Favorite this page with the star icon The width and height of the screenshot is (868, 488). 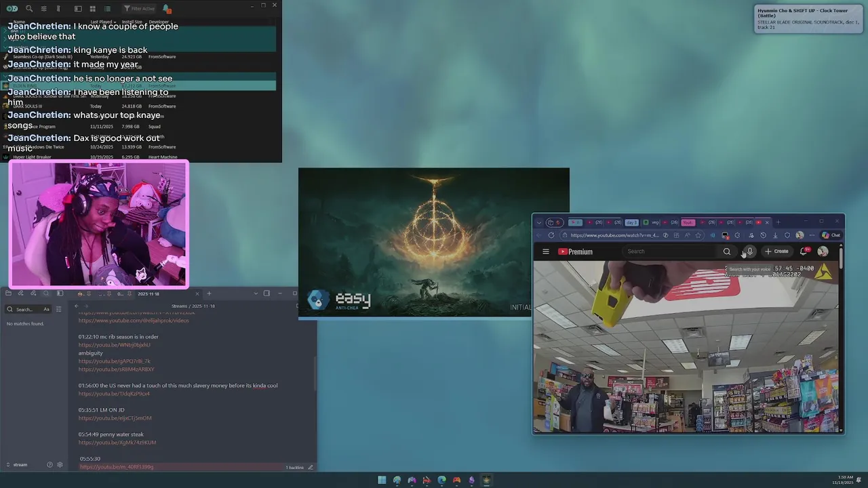tap(698, 235)
